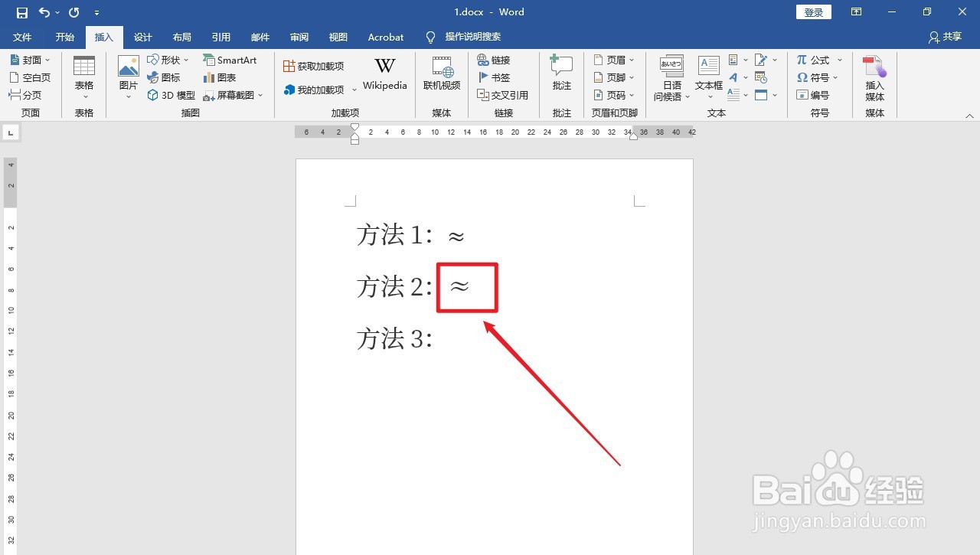Open the Wikipedia add-in

385,75
